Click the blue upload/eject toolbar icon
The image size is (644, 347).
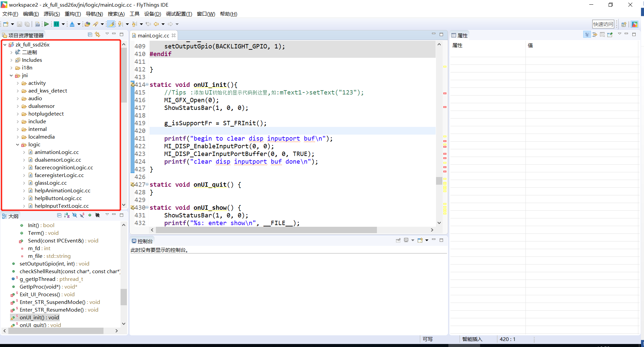pos(72,24)
